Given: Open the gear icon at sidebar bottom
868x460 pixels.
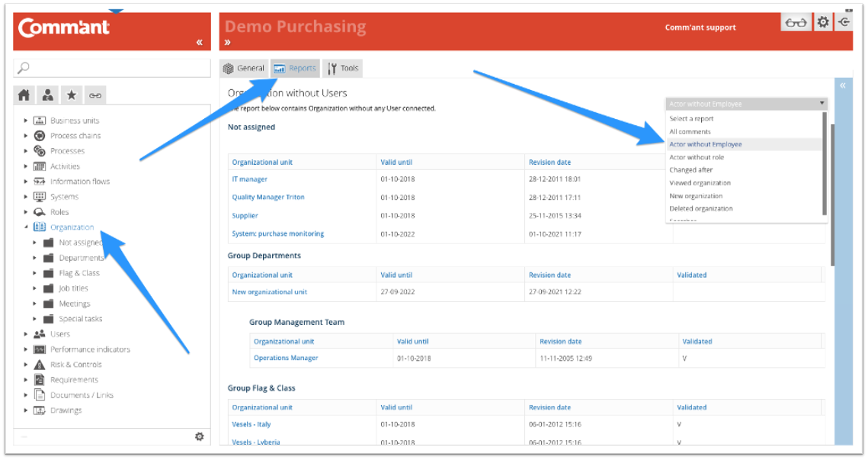Looking at the screenshot, I should click(200, 436).
